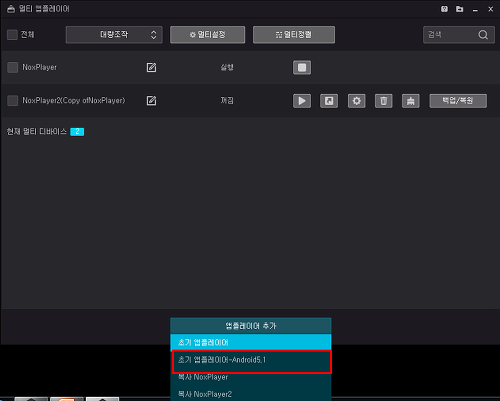
Task: Delete NoxPlayer2 with trash icon
Action: pos(384,101)
